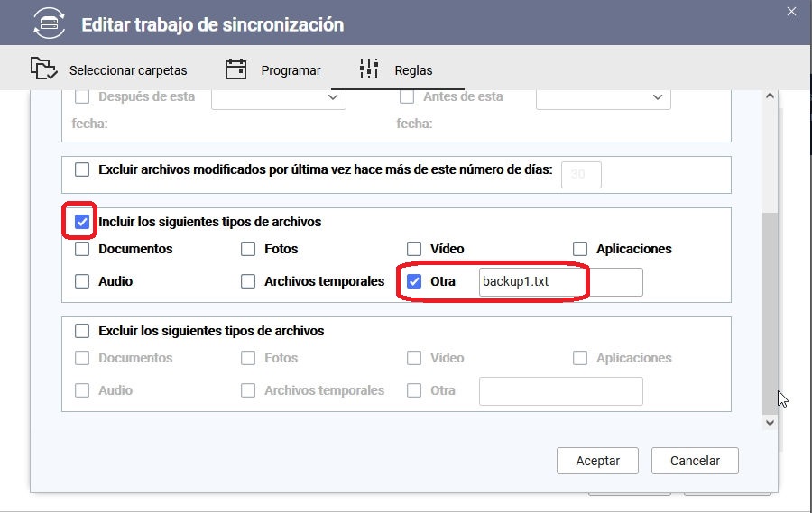Image resolution: width=812 pixels, height=513 pixels.
Task: Click the Reglas sliders icon
Action: click(369, 69)
